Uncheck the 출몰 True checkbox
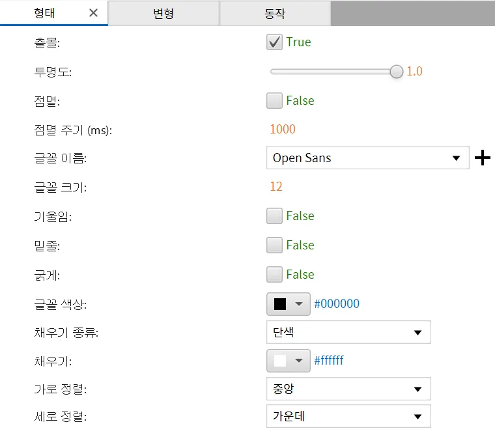 274,42
